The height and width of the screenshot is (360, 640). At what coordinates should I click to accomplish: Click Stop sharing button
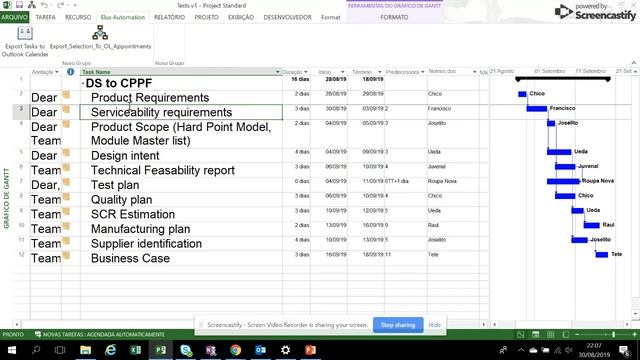[398, 325]
